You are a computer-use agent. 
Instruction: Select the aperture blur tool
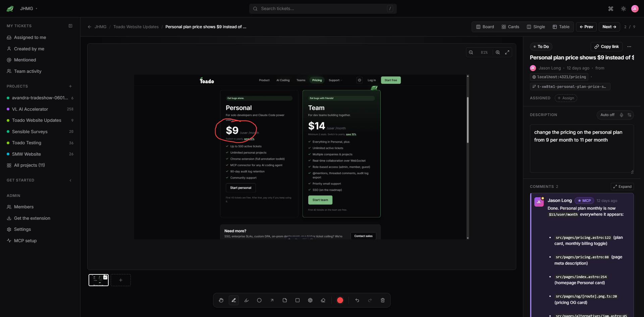310,300
